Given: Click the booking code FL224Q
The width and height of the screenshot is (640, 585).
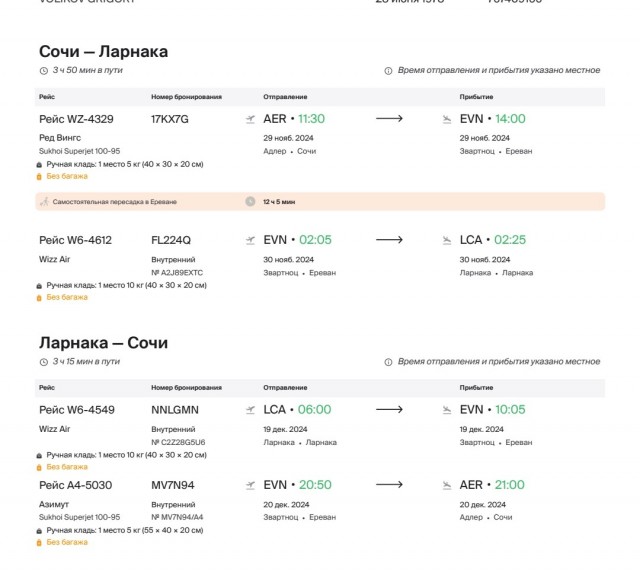Looking at the screenshot, I should coord(171,240).
